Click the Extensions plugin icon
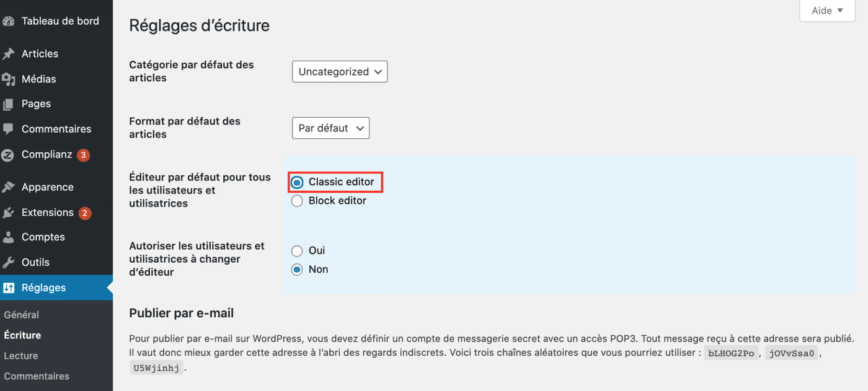The image size is (868, 391). (x=8, y=213)
